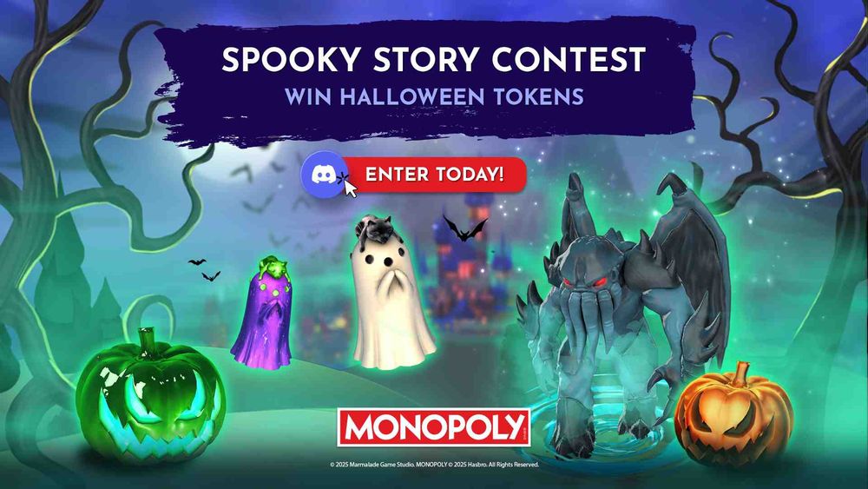The width and height of the screenshot is (868, 489).
Task: Click the pair of small bats
Action: tap(204, 268)
